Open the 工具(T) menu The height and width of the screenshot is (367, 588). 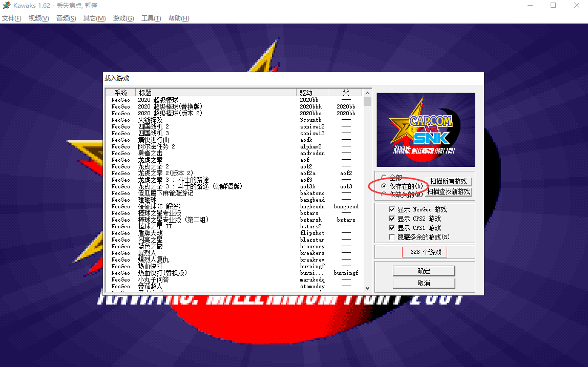[x=151, y=18]
